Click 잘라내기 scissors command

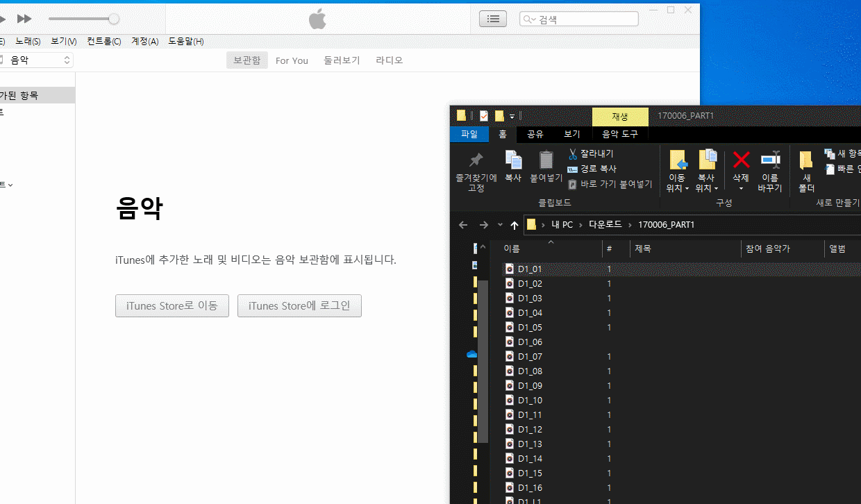[591, 153]
